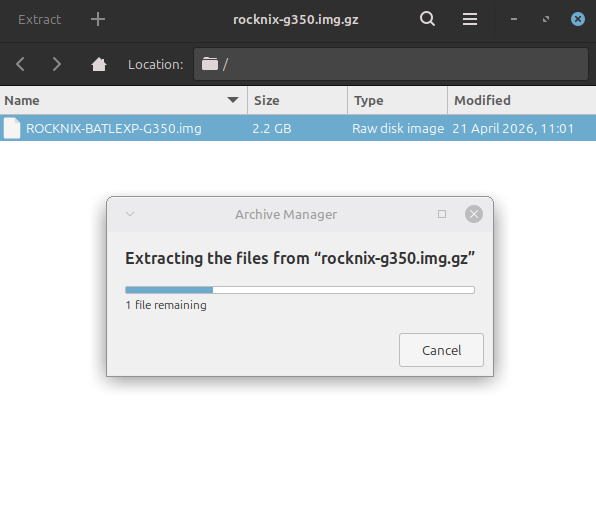Open search with the magnifier icon

(x=427, y=19)
